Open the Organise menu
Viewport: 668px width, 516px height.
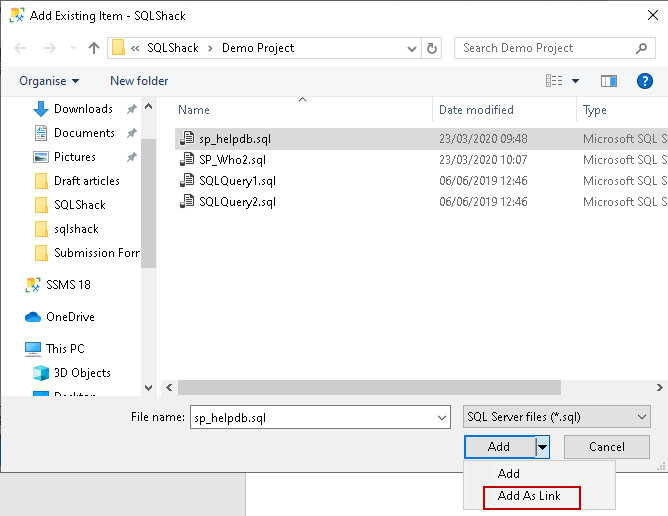click(48, 81)
